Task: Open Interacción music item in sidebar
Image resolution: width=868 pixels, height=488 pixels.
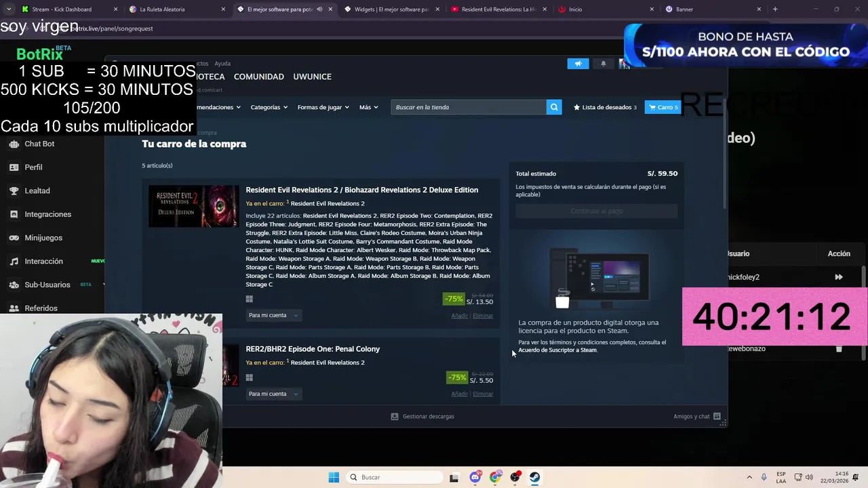Action: [14, 262]
